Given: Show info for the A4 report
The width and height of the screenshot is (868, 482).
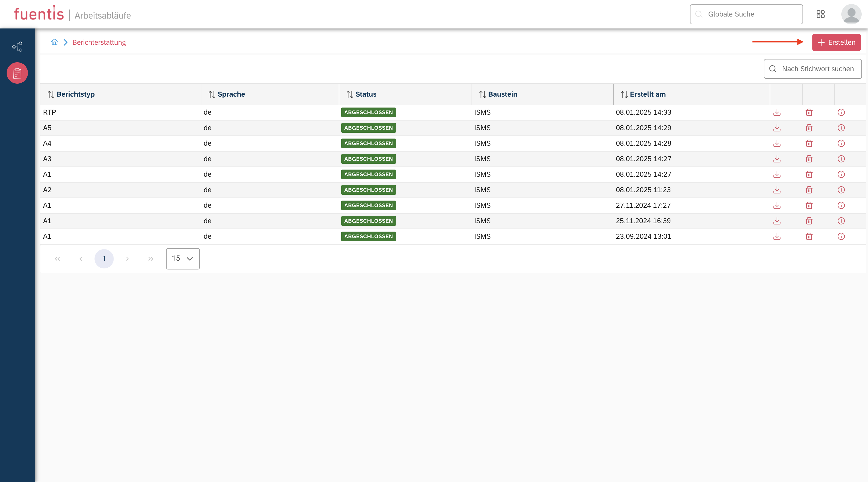Looking at the screenshot, I should pyautogui.click(x=841, y=143).
